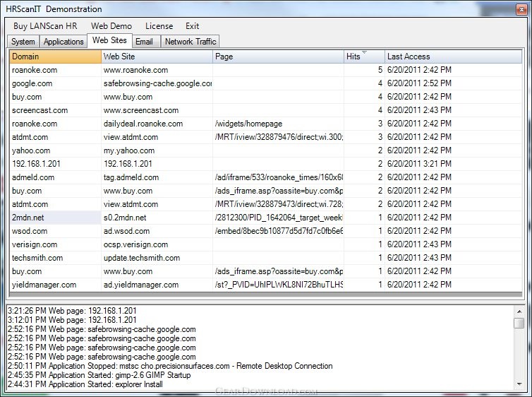Click the ad.wsod.com web site cell

(157, 231)
